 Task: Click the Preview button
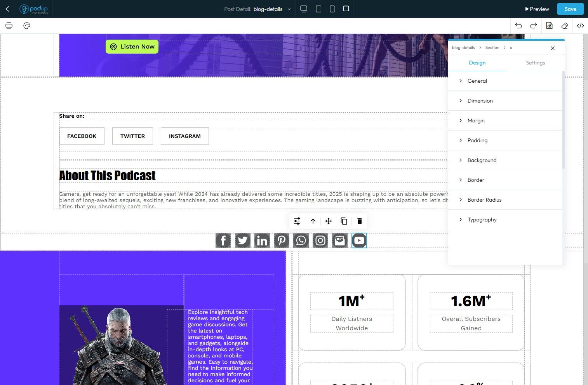point(537,9)
